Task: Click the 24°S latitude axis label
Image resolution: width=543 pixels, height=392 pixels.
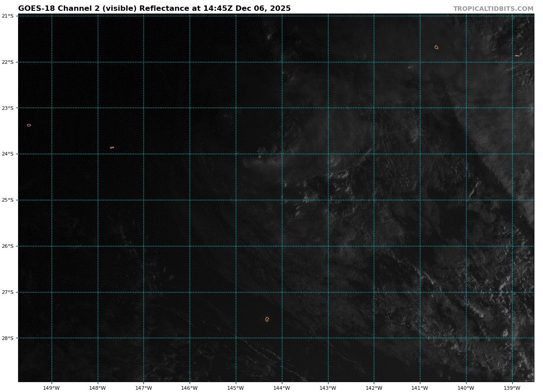Action: click(8, 154)
